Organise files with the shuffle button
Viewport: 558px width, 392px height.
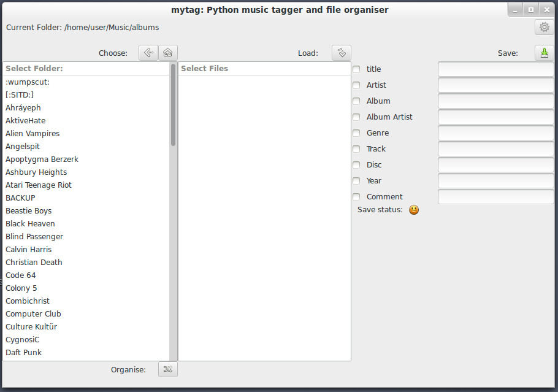click(167, 369)
